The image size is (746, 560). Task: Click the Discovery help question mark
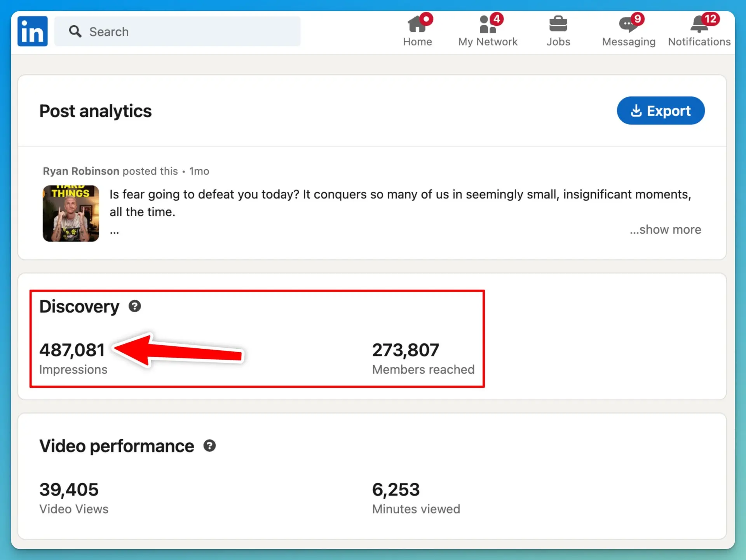pyautogui.click(x=135, y=306)
